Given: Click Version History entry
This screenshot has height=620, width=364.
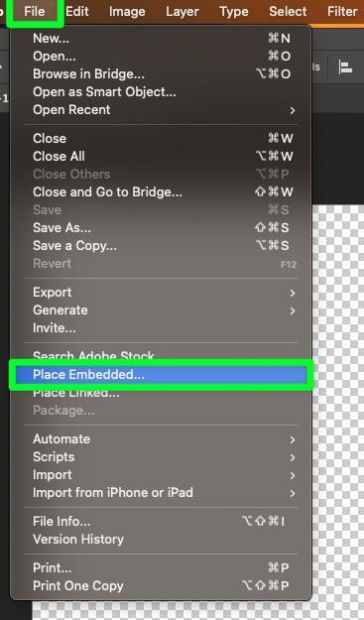Looking at the screenshot, I should 161,540.
